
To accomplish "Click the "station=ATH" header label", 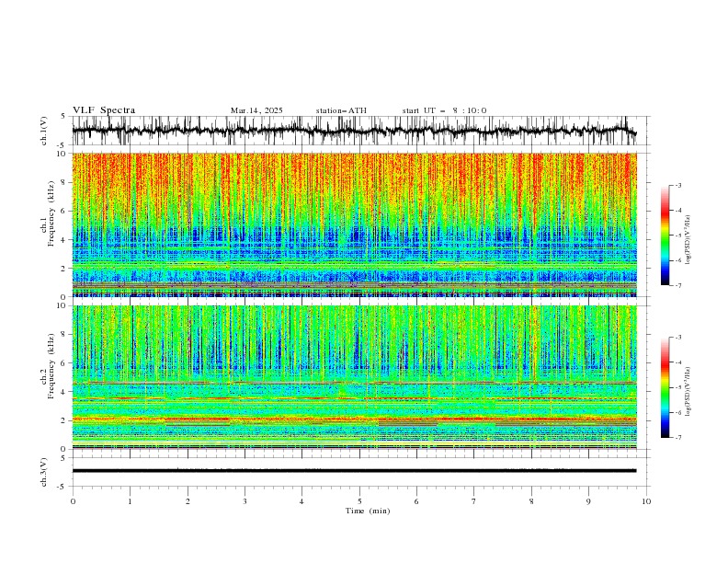I will pyautogui.click(x=341, y=110).
